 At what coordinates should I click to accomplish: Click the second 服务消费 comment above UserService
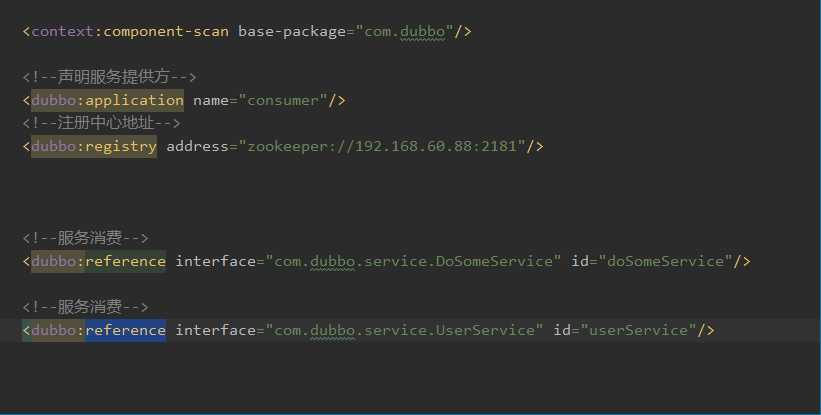(x=85, y=307)
